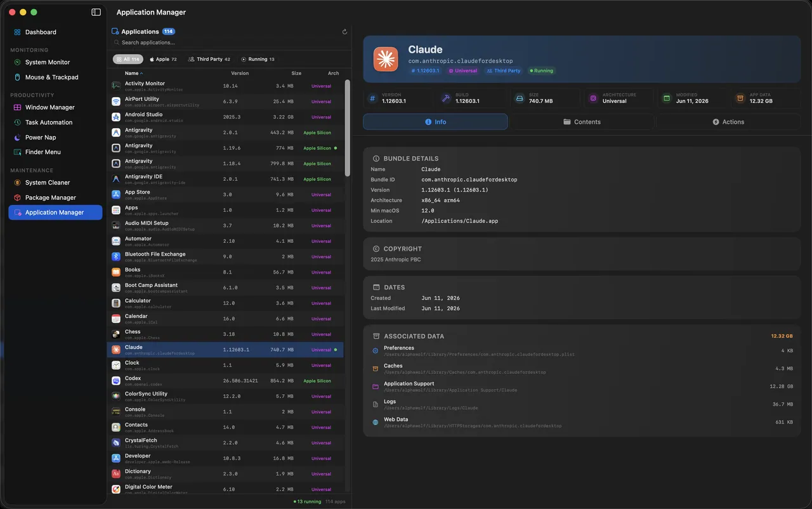Viewport: 812px width, 509px height.
Task: Click the App Data 12.32 GB card
Action: [765, 98]
